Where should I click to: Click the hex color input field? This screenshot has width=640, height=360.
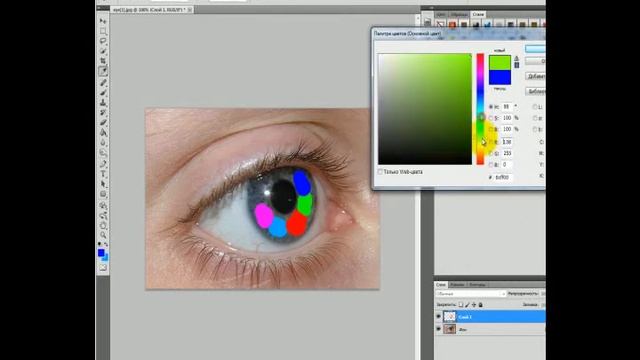click(x=504, y=178)
